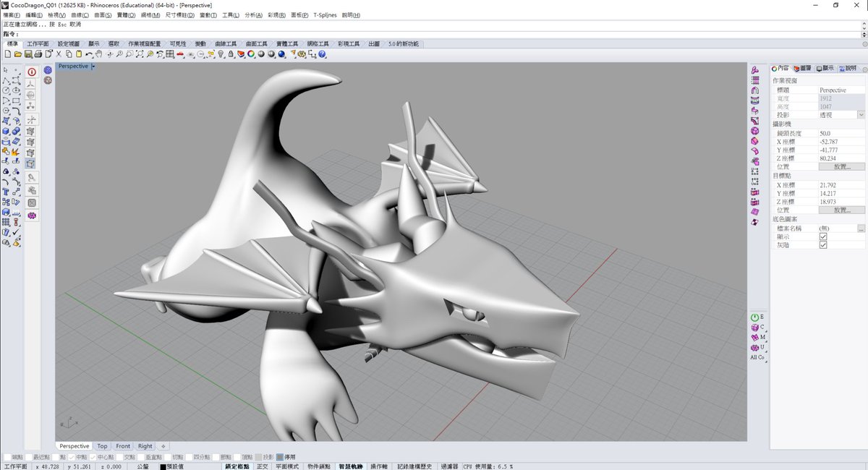Screen dimensions: 868x470
Task: Switch to the Top viewport tab
Action: point(102,446)
